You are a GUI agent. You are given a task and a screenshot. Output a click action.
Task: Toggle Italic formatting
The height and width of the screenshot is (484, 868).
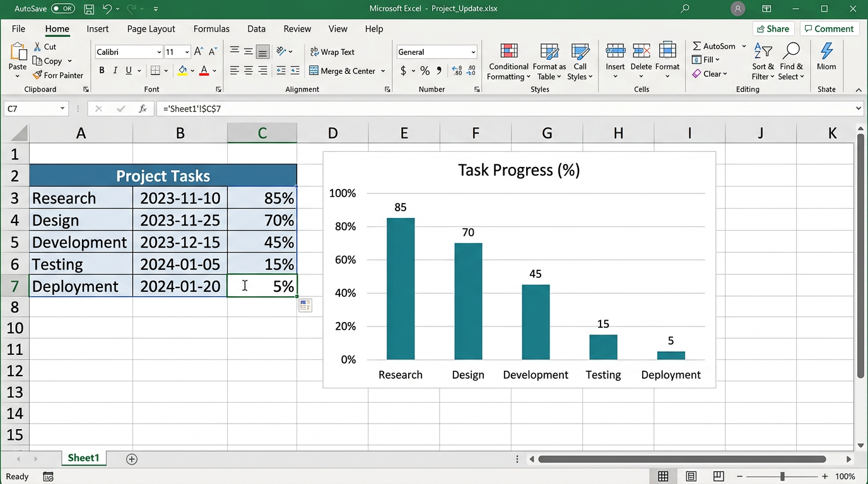(115, 71)
